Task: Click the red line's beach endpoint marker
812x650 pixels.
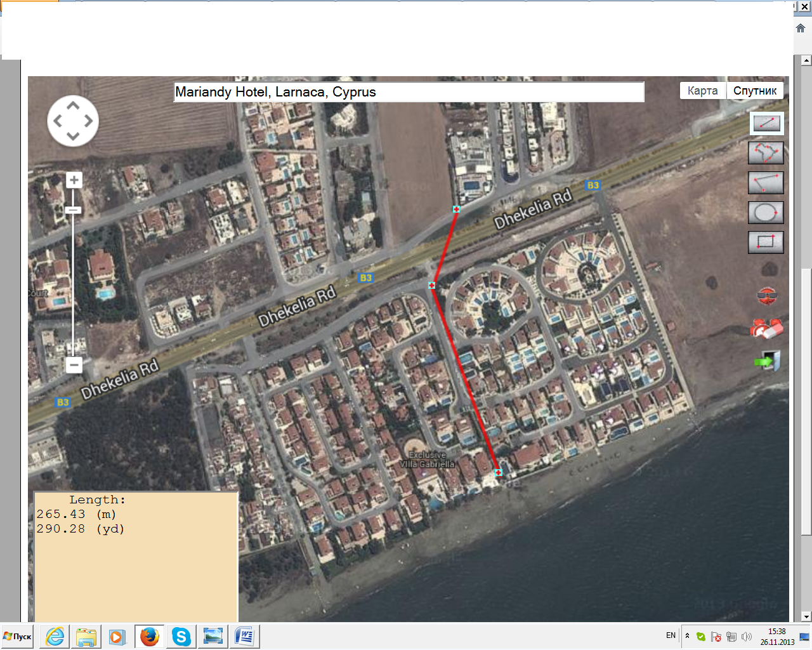Action: pyautogui.click(x=498, y=472)
